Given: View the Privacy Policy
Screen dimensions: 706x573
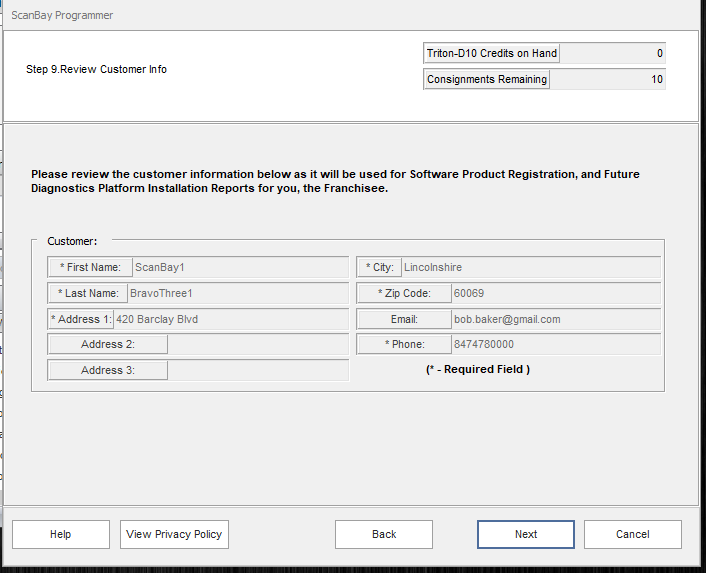Looking at the screenshot, I should coord(174,534).
